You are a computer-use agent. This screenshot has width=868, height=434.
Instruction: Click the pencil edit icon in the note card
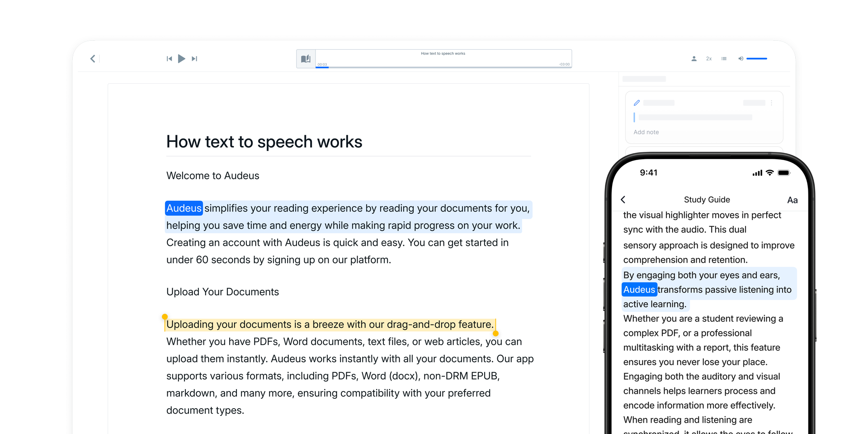637,103
